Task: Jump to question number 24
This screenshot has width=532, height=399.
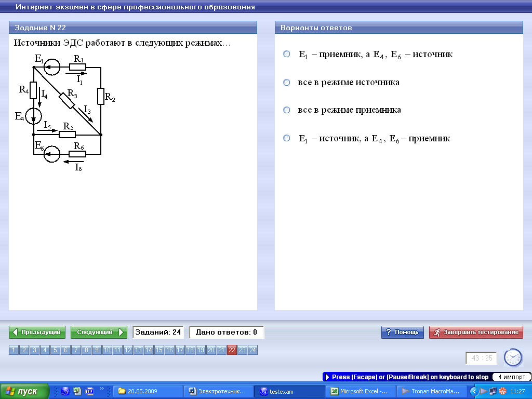Action: pos(253,350)
